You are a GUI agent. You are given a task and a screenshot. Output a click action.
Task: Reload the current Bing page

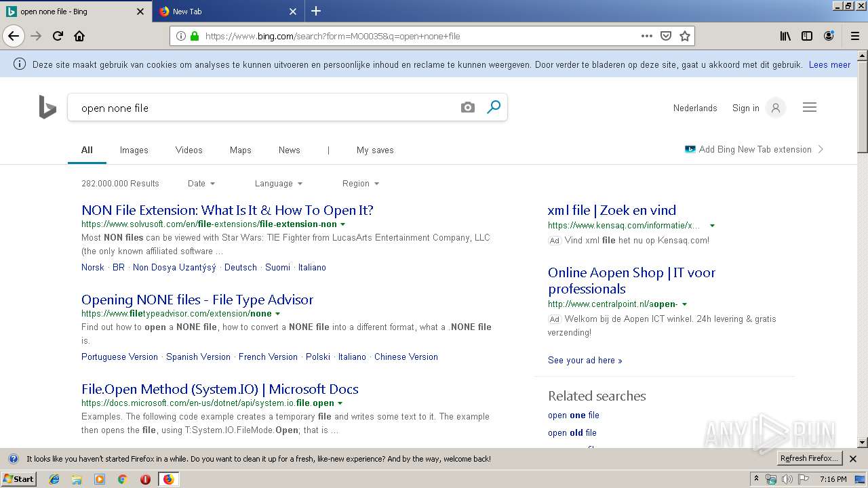click(58, 36)
